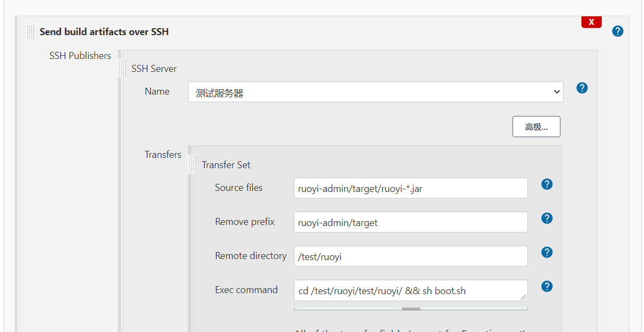
Task: Click the Remote directory label
Action: tap(251, 256)
